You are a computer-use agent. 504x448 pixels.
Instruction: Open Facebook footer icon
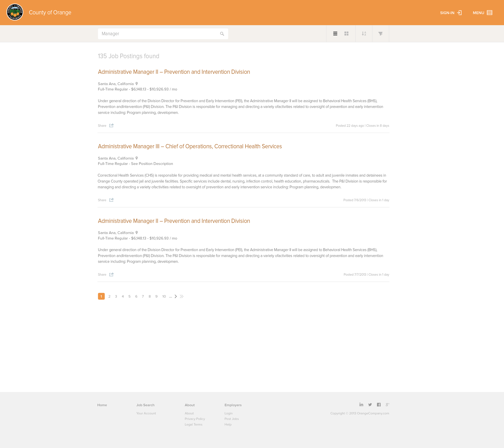(379, 405)
